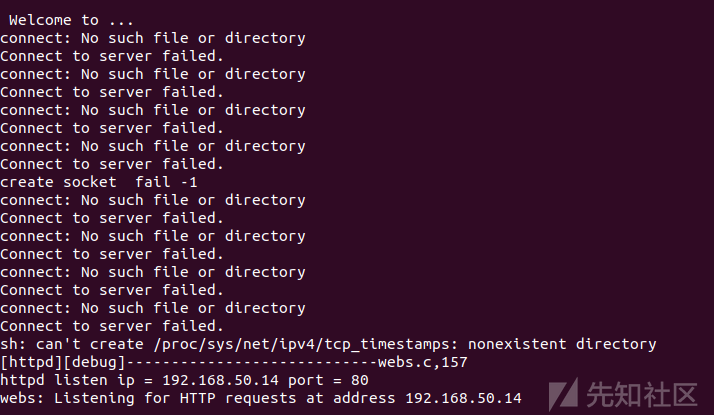The image size is (714, 415).
Task: Click the 先知社区 watermark text
Action: click(x=642, y=395)
